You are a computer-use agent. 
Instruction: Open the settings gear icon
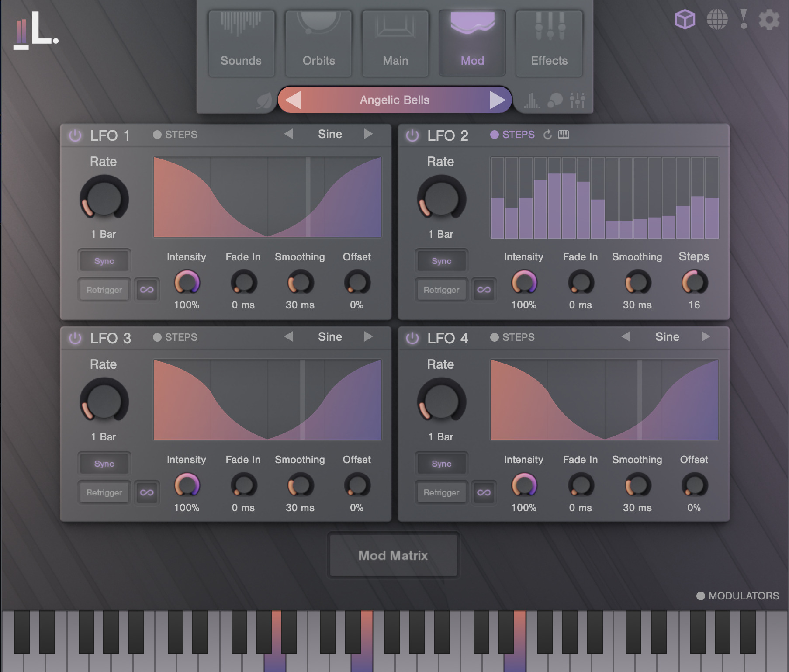pos(769,20)
